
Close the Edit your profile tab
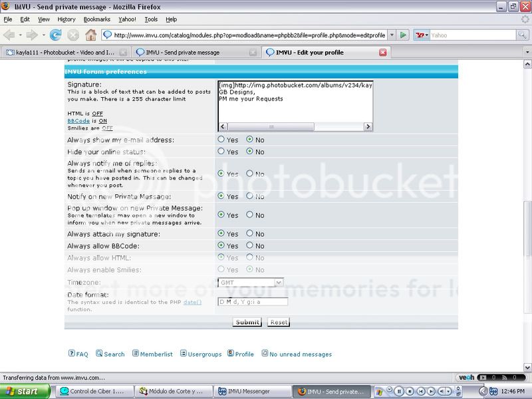(383, 53)
